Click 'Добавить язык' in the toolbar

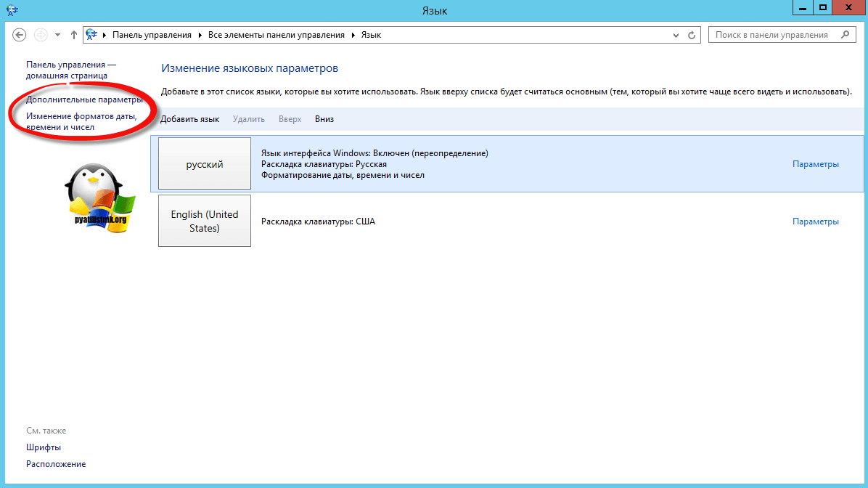click(x=189, y=119)
